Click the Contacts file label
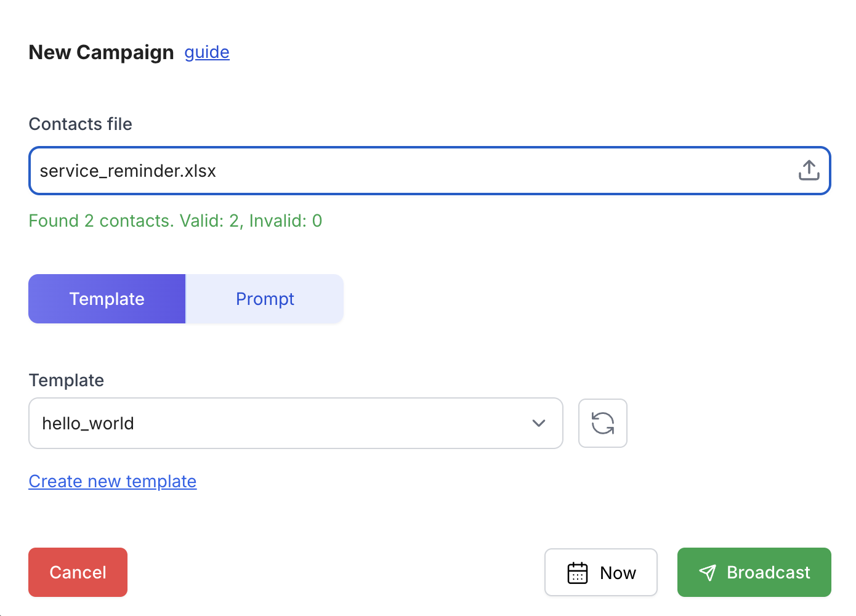 (x=81, y=124)
